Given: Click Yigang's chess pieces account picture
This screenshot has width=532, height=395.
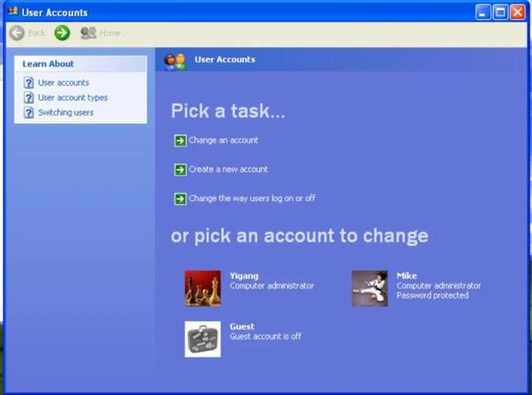Looking at the screenshot, I should [x=203, y=289].
